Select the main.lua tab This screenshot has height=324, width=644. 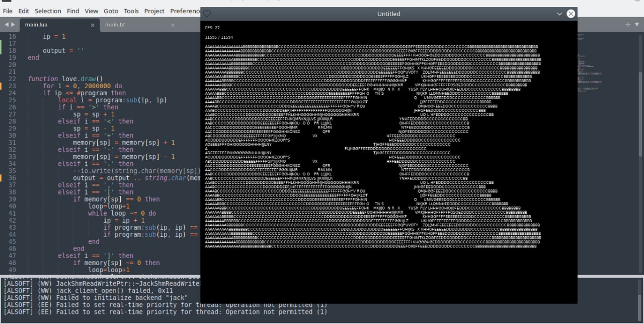36,25
